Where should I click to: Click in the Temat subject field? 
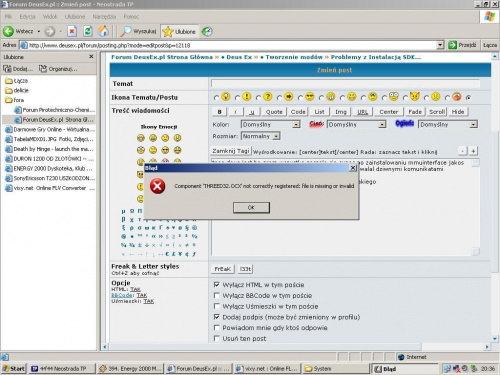click(345, 83)
